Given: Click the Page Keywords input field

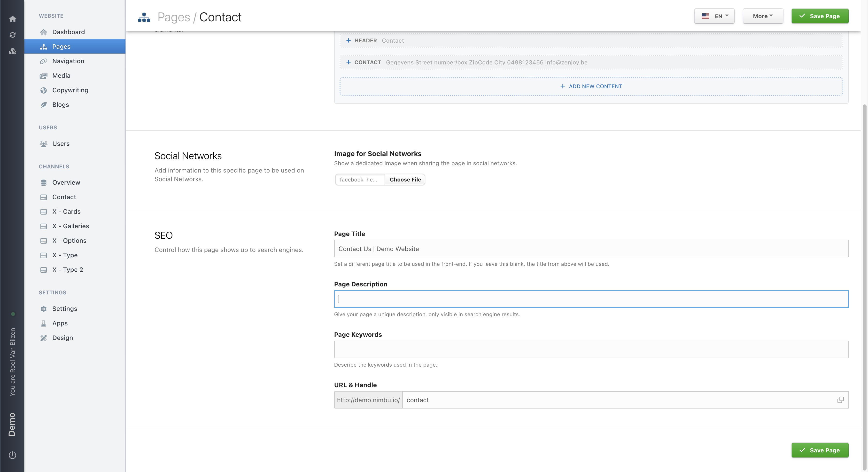Looking at the screenshot, I should point(591,349).
